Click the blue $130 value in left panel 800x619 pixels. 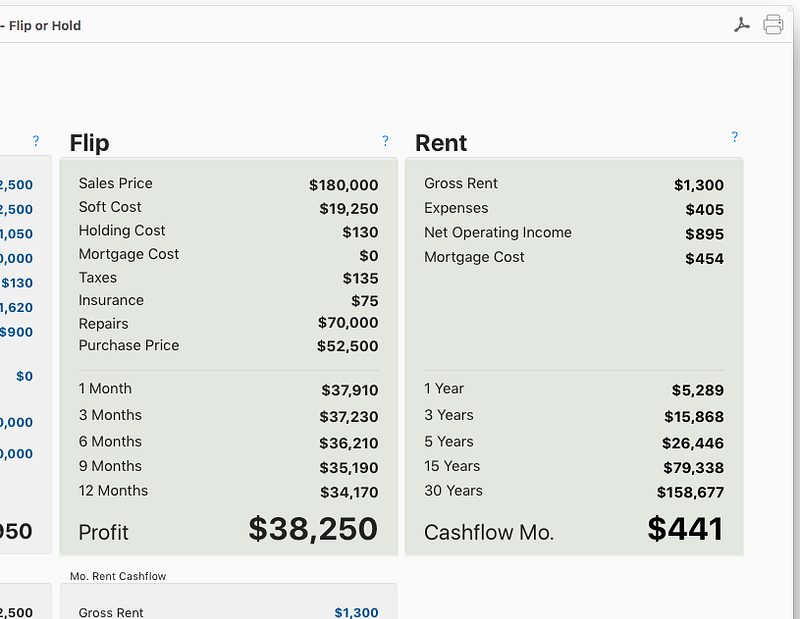pyautogui.click(x=17, y=283)
